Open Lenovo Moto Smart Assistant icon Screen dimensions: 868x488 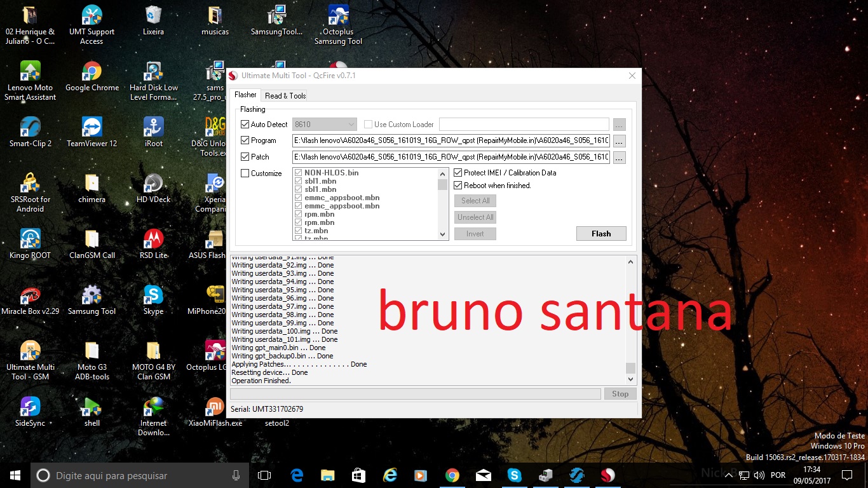click(x=31, y=81)
